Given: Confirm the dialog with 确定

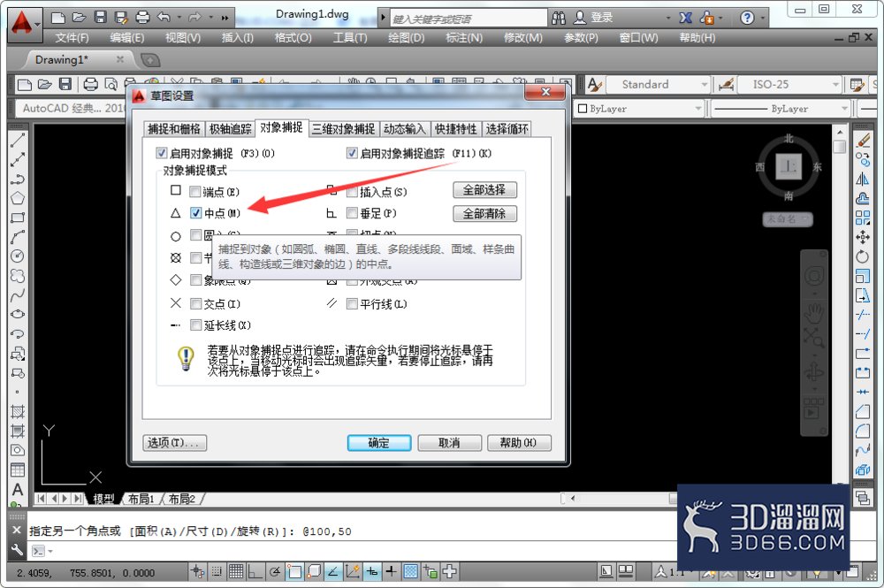Looking at the screenshot, I should coord(379,443).
